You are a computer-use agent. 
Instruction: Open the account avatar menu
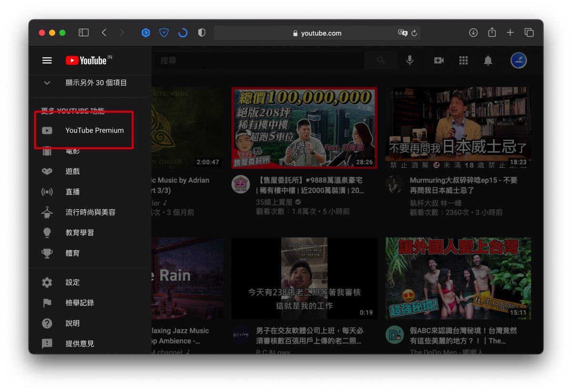tap(519, 60)
